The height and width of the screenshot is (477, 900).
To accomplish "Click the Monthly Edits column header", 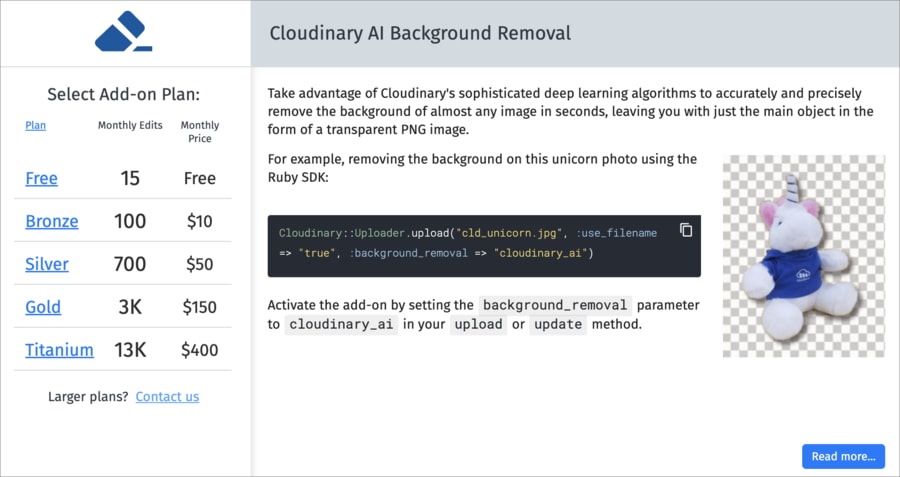I will click(130, 125).
